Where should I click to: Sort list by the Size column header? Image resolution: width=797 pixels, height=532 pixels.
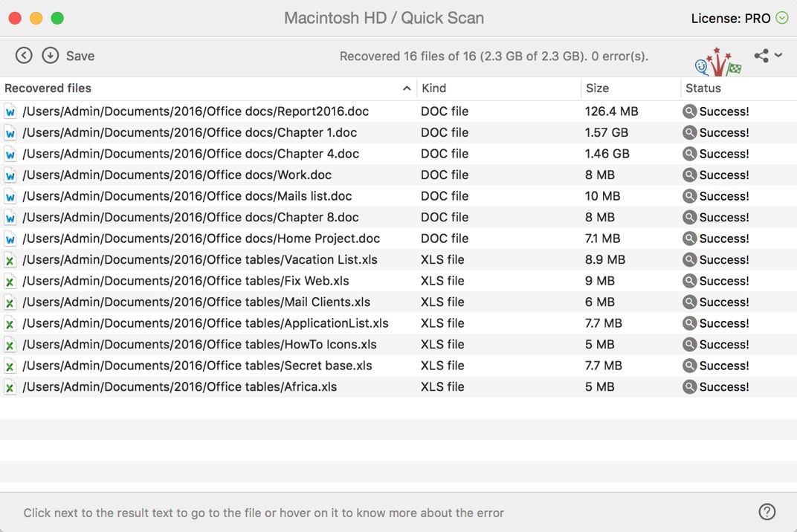click(597, 88)
